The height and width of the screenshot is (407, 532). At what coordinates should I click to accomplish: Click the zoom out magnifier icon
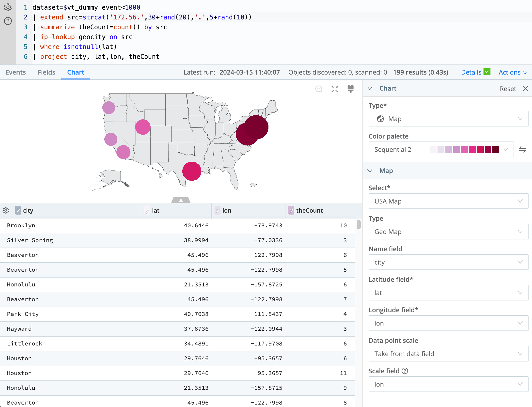pos(319,89)
